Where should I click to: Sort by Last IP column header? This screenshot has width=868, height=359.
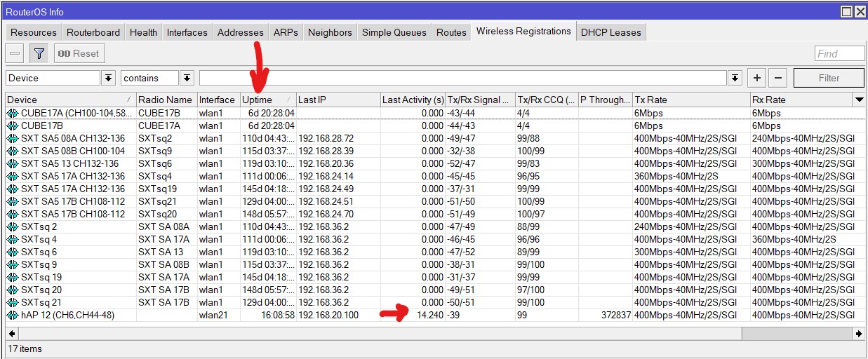pos(338,100)
